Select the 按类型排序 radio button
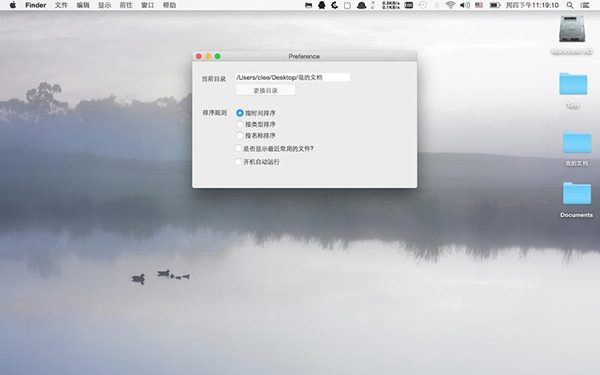The height and width of the screenshot is (375, 600). click(240, 124)
